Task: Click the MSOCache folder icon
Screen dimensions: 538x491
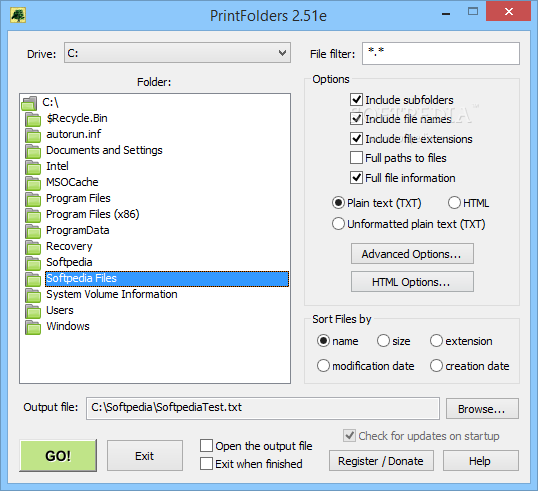Action: click(x=33, y=183)
